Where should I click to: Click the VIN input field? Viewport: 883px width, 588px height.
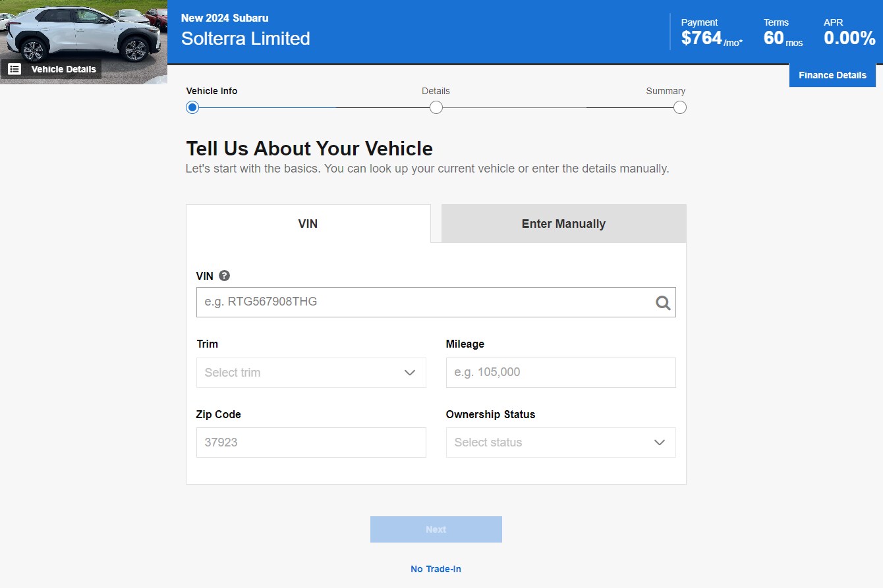[425, 302]
